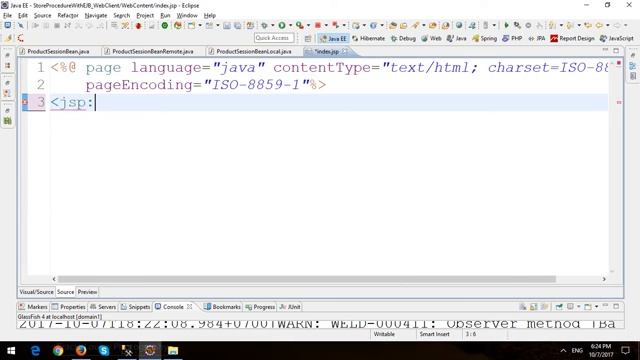Viewport: 640px width, 360px height.
Task: Open the Window menu
Action: click(187, 15)
